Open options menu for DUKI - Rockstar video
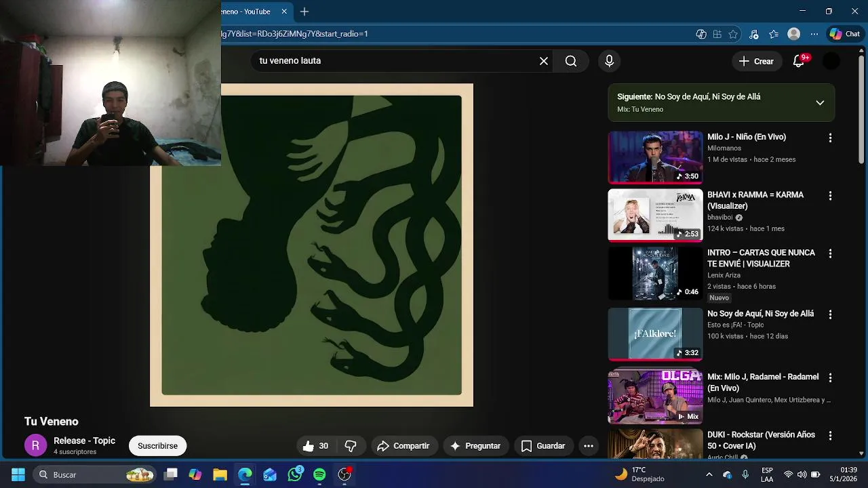The height and width of the screenshot is (488, 868). tap(830, 436)
